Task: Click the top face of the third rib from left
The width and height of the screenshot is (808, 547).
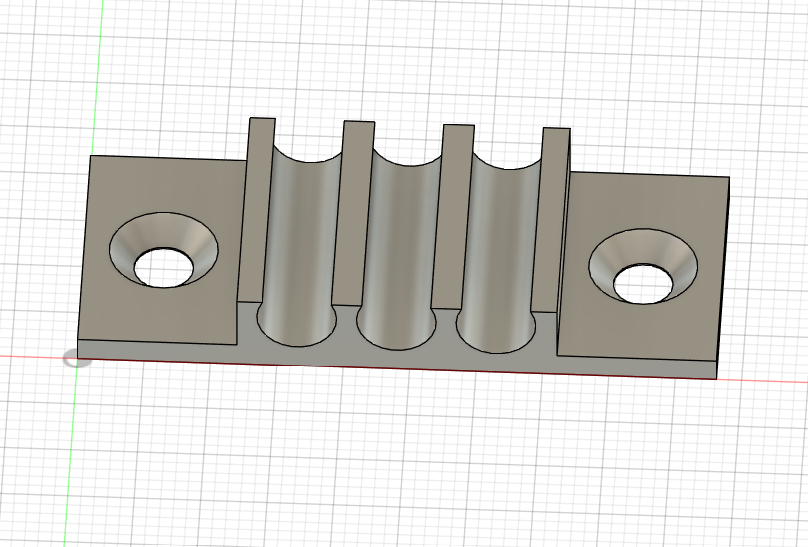Action: pos(452,216)
